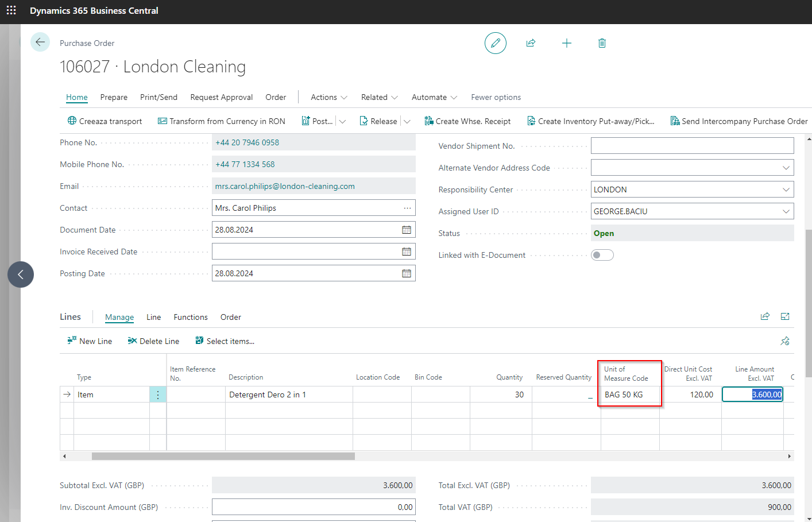Screen dimensions: 812x522
Task: Click Description cell Detergent Dero 2 in 1
Action: (289, 395)
